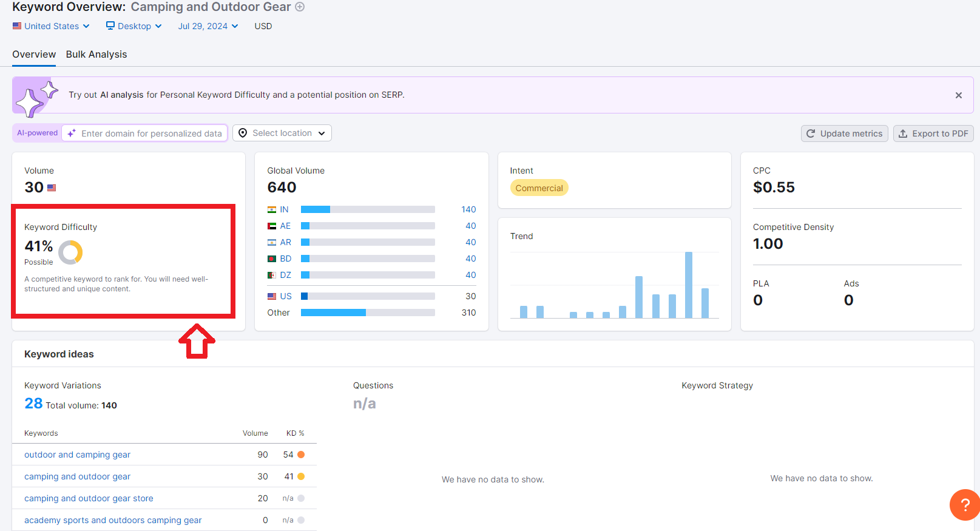Open the outdoor and camping gear keyword
The image size is (980, 531).
77,455
